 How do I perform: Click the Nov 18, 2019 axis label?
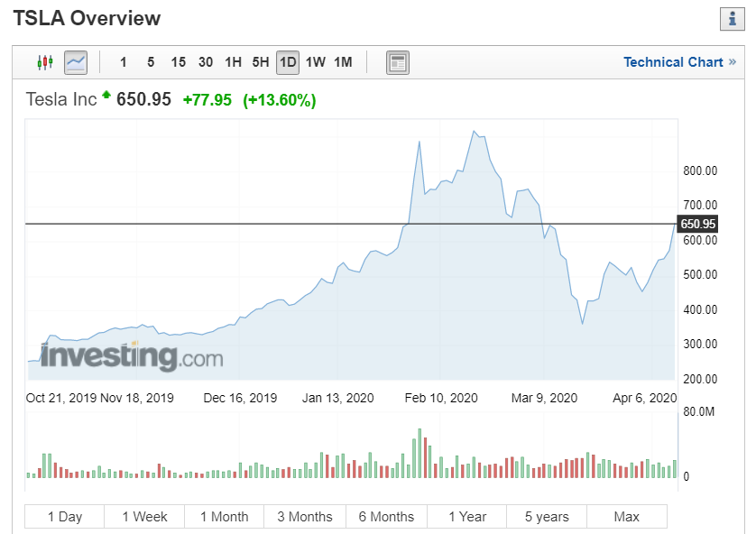[137, 398]
